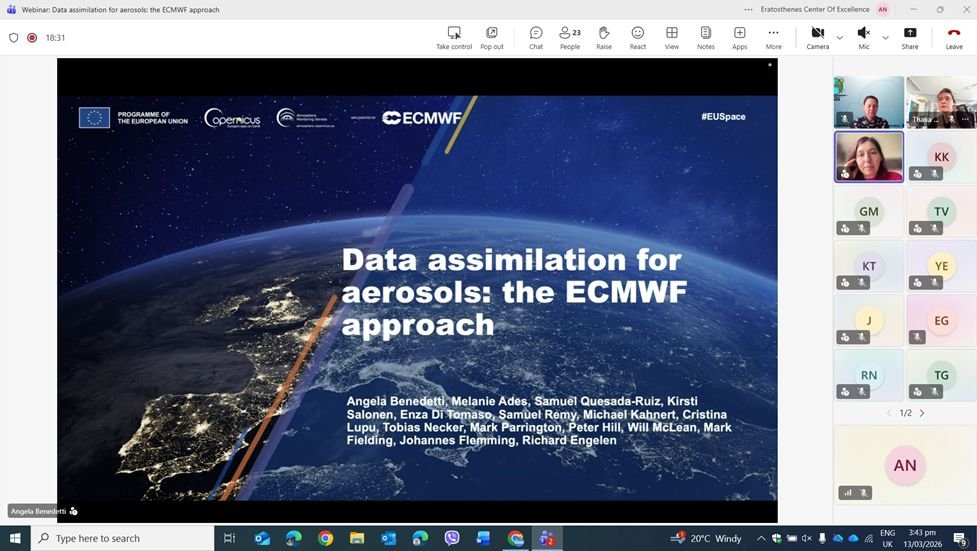Unmute the Mic
The height and width of the screenshot is (551, 977).
coord(864,37)
